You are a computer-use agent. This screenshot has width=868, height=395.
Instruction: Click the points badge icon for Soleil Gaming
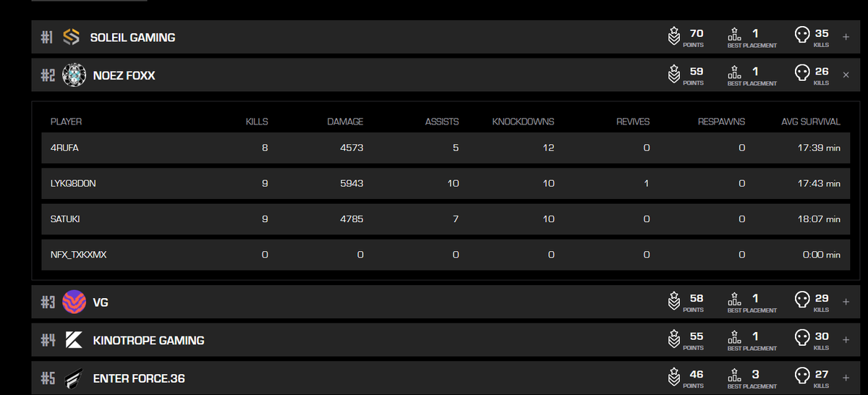coord(673,36)
